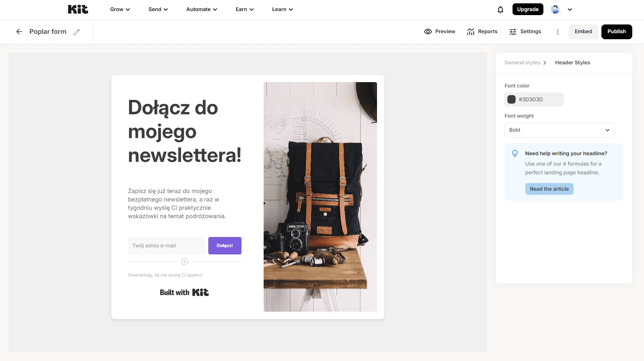Image resolution: width=644 pixels, height=361 pixels.
Task: Add a new field with the plus icon
Action: [184, 261]
